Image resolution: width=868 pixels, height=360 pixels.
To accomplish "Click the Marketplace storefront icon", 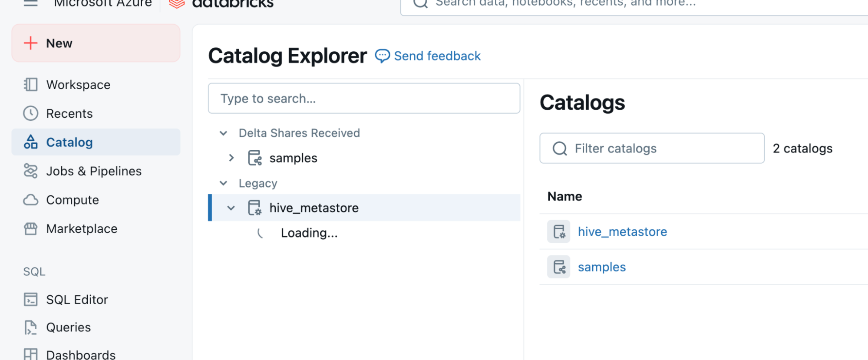I will pos(30,229).
